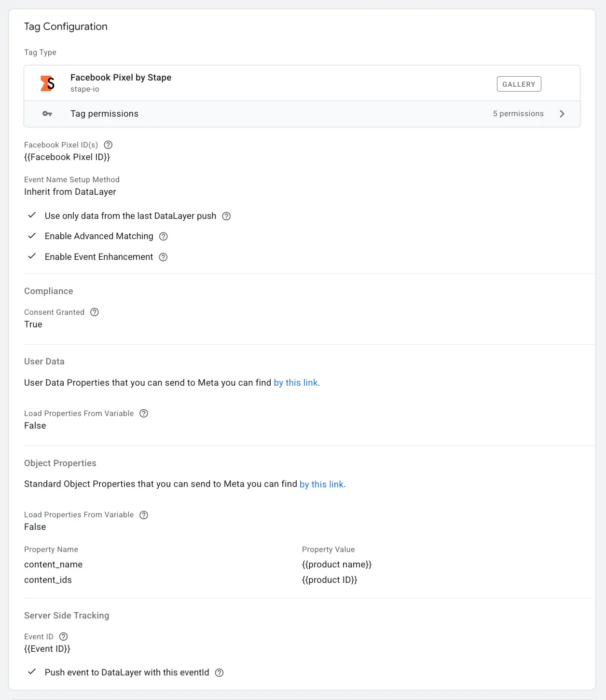Click the {{Facebook Pixel ID}} field value

pos(67,157)
